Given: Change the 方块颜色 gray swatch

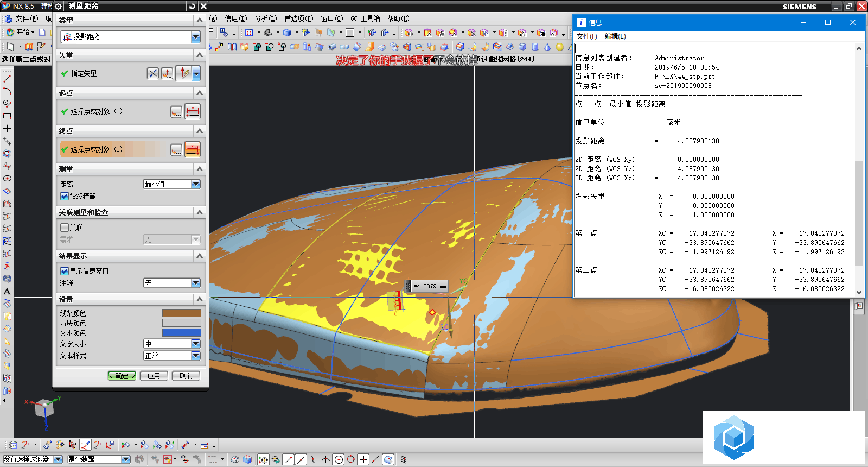Looking at the screenshot, I should pos(182,323).
